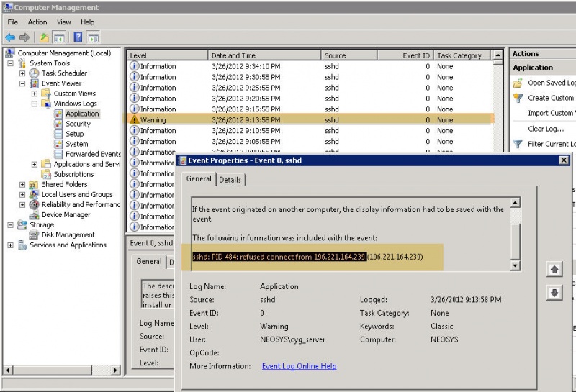Image resolution: width=576 pixels, height=392 pixels.
Task: Expand Services and Applications node
Action: tap(10, 245)
